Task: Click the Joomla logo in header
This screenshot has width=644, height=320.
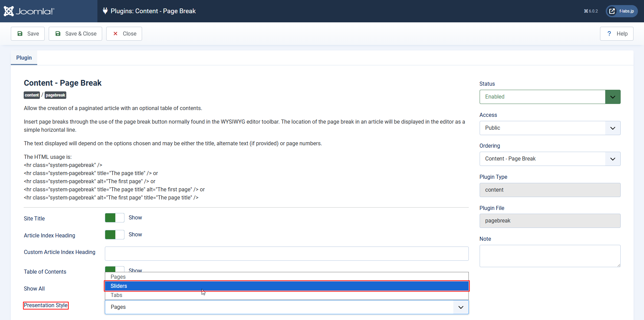Action: coord(29,11)
